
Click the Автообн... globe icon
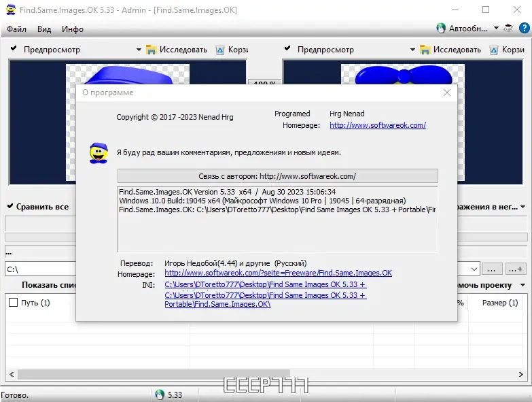pyautogui.click(x=441, y=29)
